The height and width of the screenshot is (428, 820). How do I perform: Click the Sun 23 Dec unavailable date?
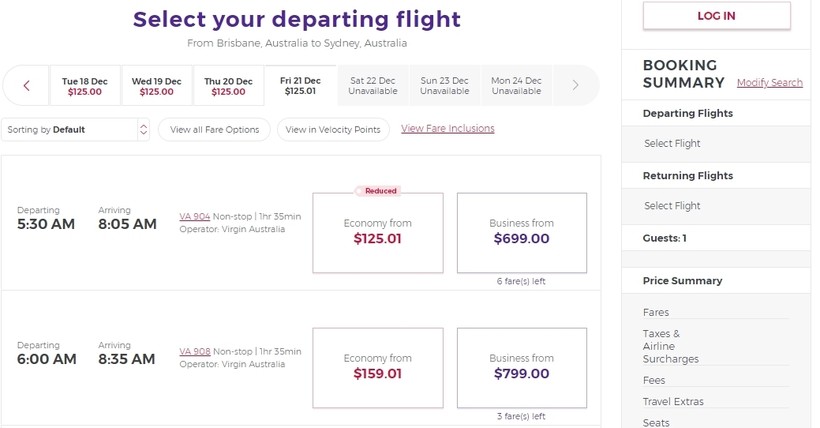444,86
